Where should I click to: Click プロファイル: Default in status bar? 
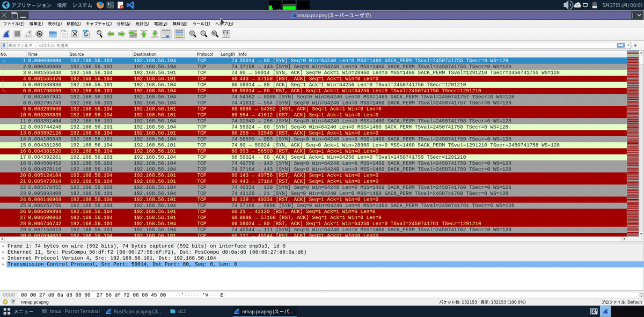point(621,303)
